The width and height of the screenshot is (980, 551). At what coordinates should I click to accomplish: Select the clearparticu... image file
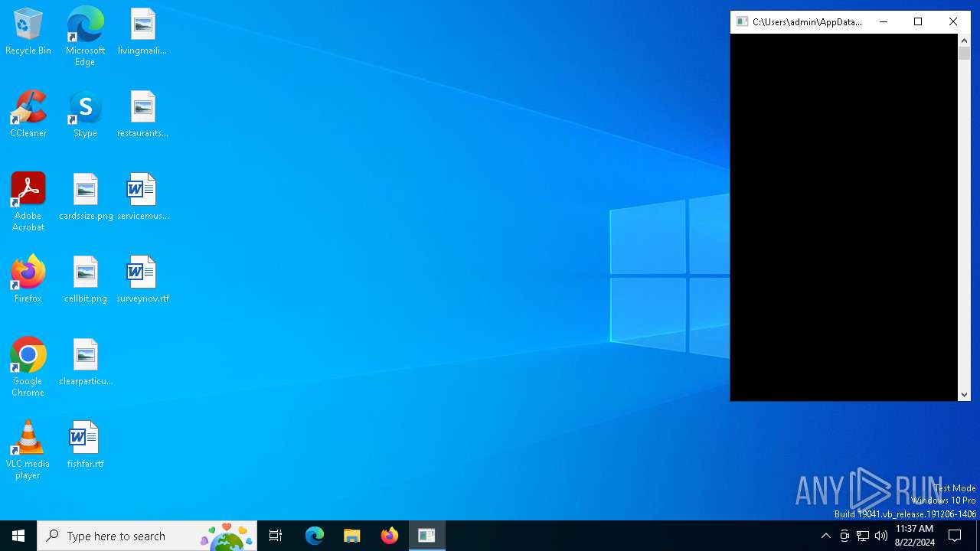[x=86, y=363]
